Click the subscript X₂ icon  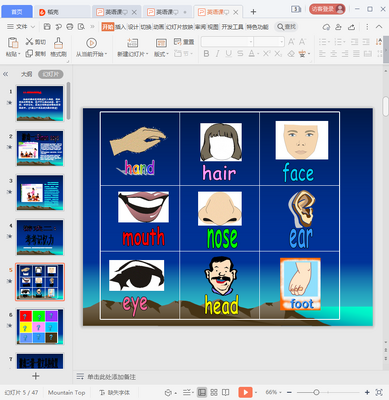[278, 53]
